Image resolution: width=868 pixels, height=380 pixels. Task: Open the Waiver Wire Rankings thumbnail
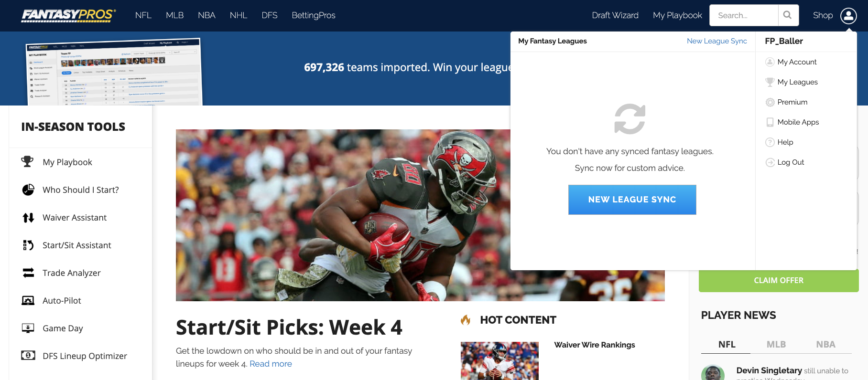[499, 361]
